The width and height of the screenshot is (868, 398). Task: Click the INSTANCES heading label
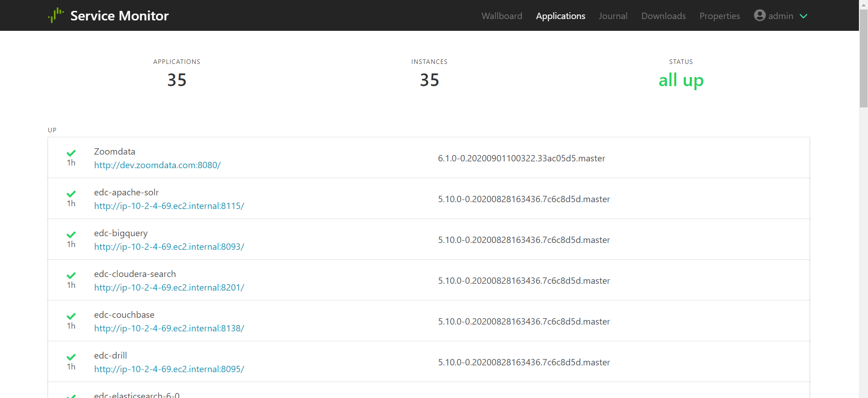tap(429, 62)
